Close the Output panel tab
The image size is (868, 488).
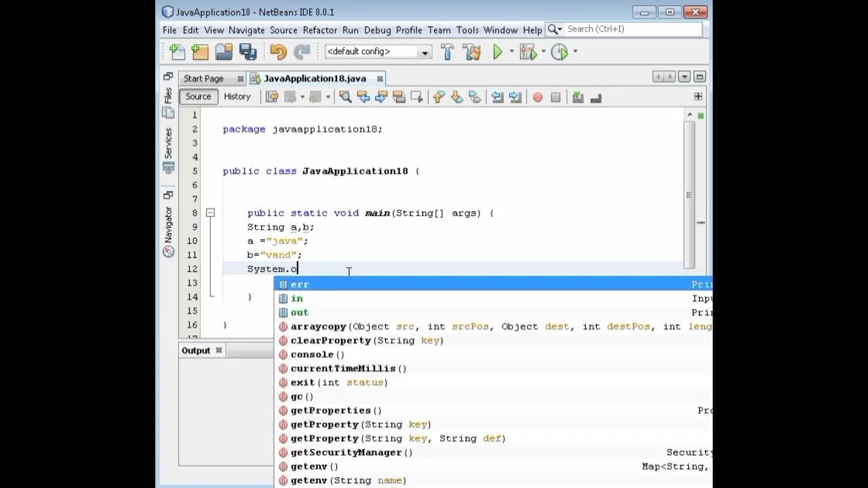(x=218, y=350)
